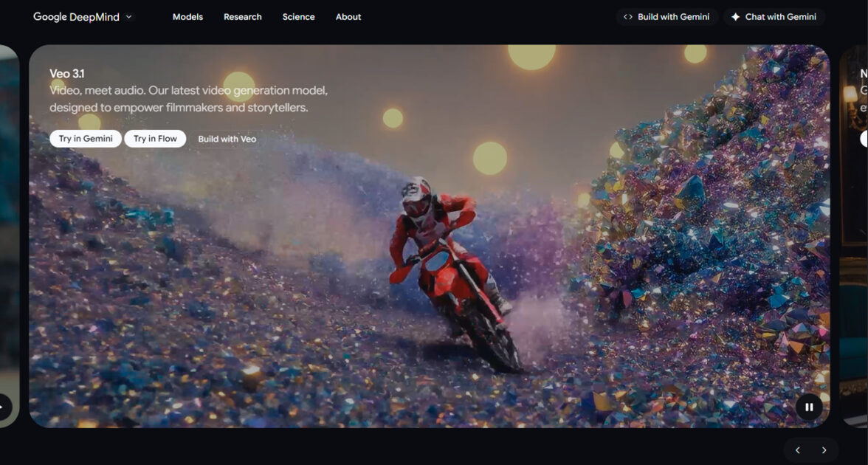Click the Try in Flow button
868x465 pixels.
click(155, 139)
